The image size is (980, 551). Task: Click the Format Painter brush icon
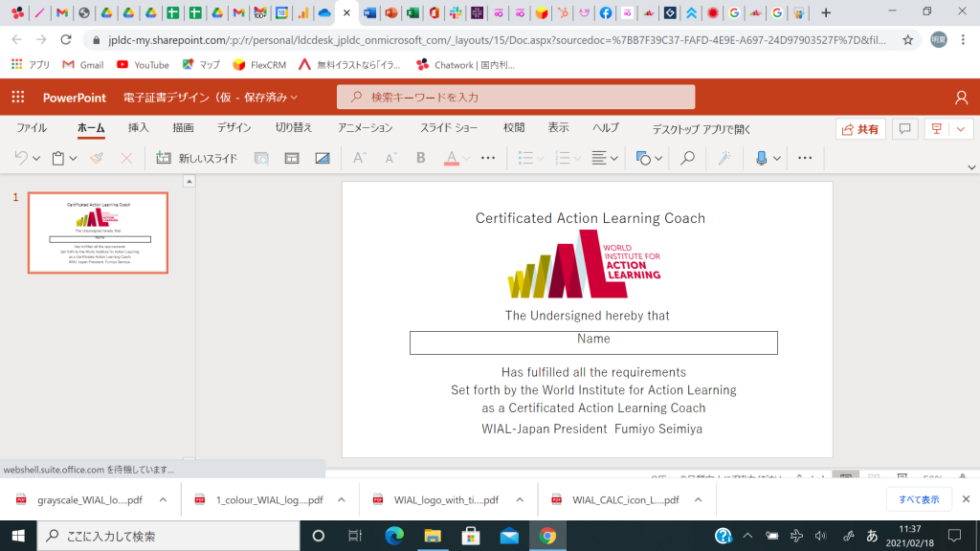(97, 158)
